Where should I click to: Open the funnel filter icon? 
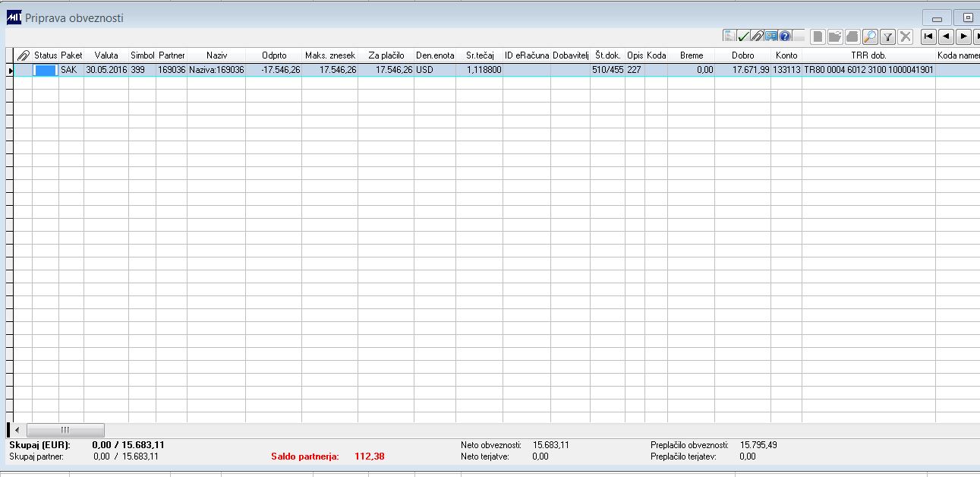887,36
